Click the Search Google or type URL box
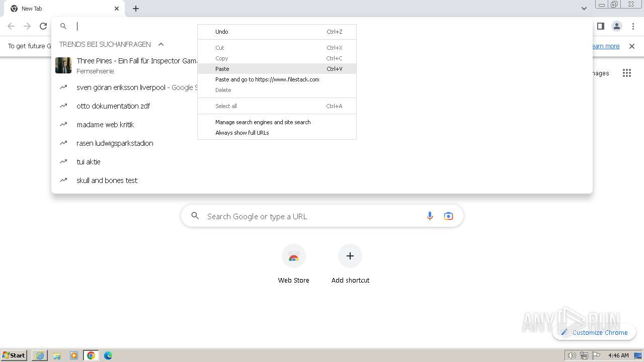This screenshot has height=362, width=644. tap(322, 216)
